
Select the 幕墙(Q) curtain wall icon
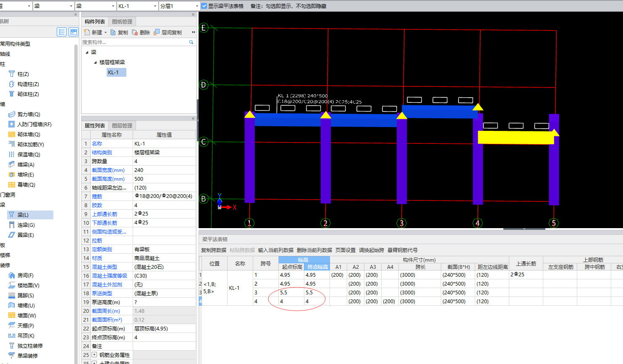click(12, 185)
